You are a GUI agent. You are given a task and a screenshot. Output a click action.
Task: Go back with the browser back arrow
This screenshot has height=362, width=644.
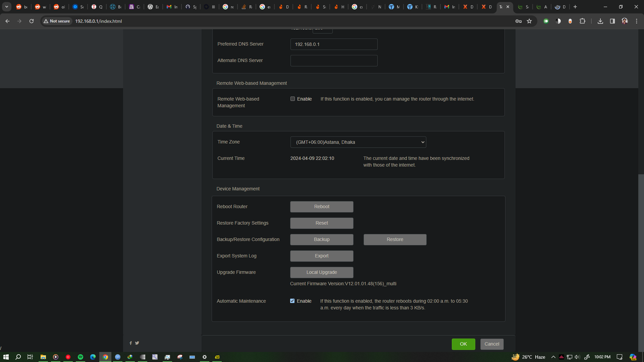pyautogui.click(x=7, y=21)
